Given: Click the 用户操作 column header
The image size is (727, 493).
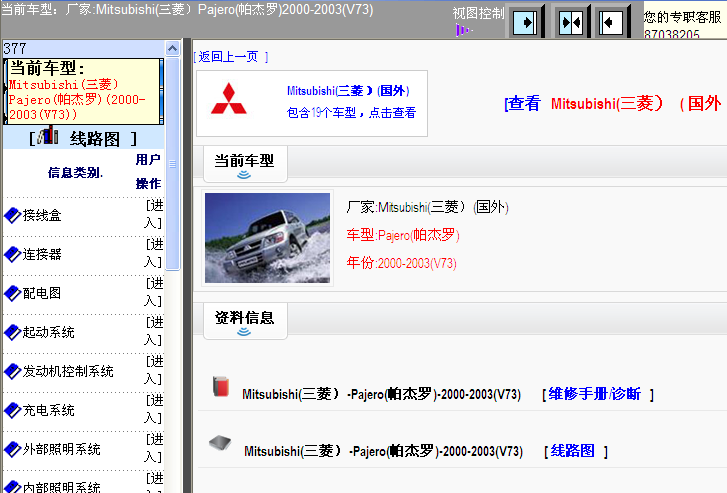Looking at the screenshot, I should (x=148, y=172).
